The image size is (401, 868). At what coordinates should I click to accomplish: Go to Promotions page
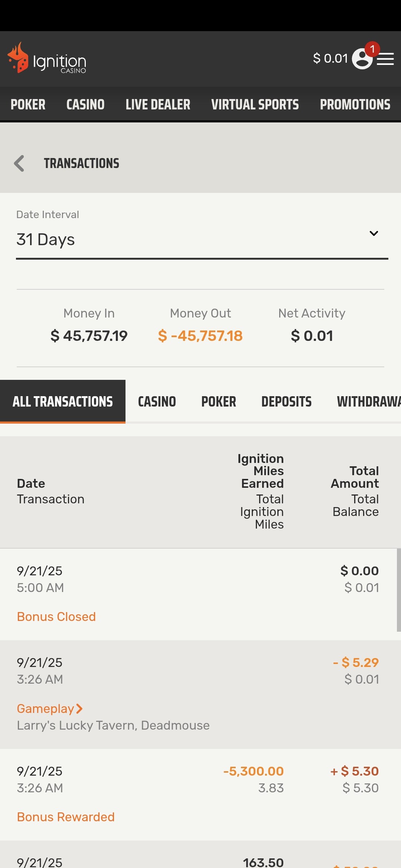[x=355, y=105]
